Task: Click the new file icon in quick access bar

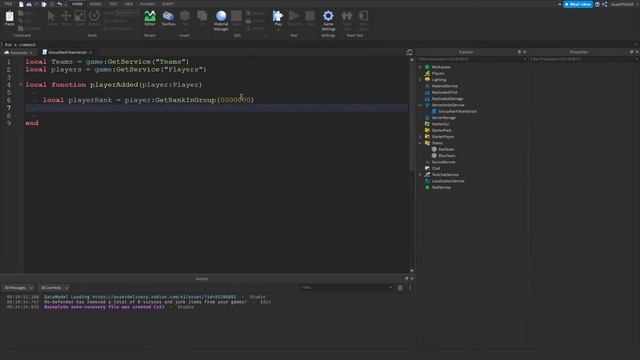Action: pyautogui.click(x=21, y=4)
